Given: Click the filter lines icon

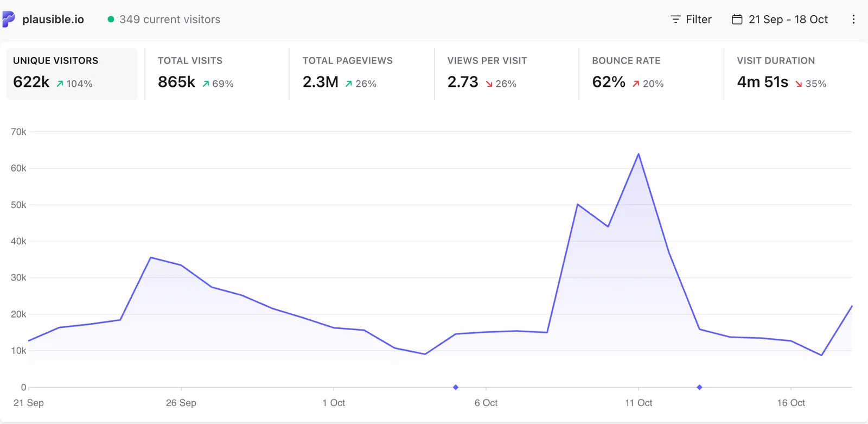Looking at the screenshot, I should pos(675,20).
